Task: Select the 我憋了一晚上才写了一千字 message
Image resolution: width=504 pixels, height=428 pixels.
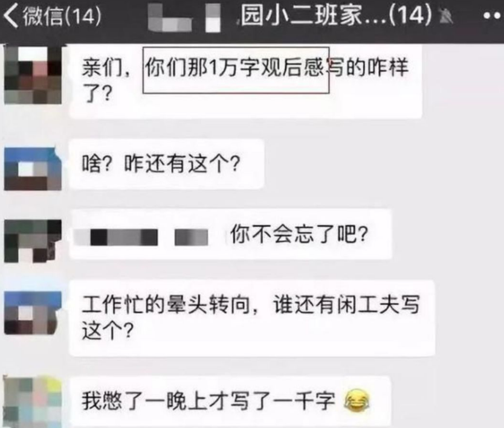Action: pyautogui.click(x=230, y=401)
